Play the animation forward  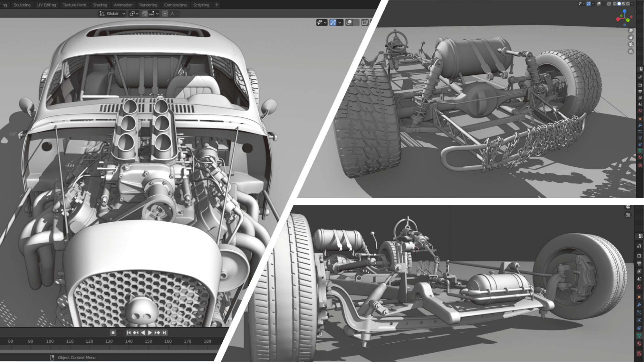(x=150, y=333)
